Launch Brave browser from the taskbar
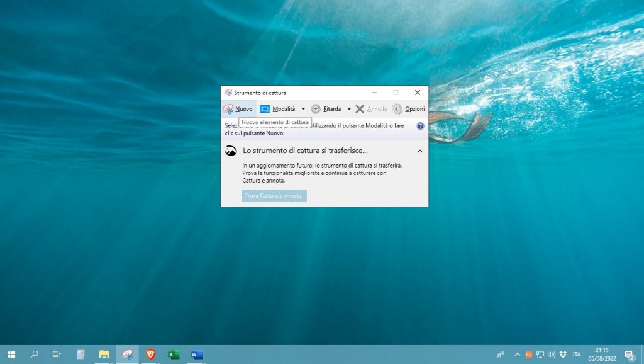This screenshot has width=644, height=364. pyautogui.click(x=150, y=355)
